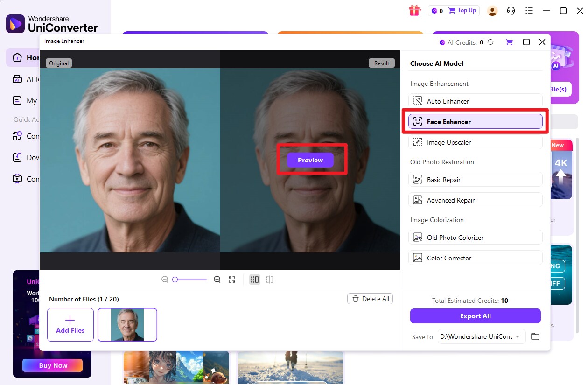Click the Face Enhancer scan-face icon
The image size is (588, 385).
(x=418, y=122)
